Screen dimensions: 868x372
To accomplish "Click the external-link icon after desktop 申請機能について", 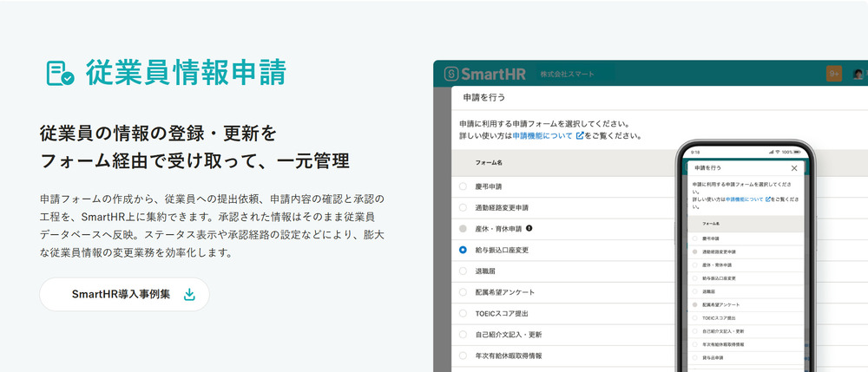I will click(580, 135).
